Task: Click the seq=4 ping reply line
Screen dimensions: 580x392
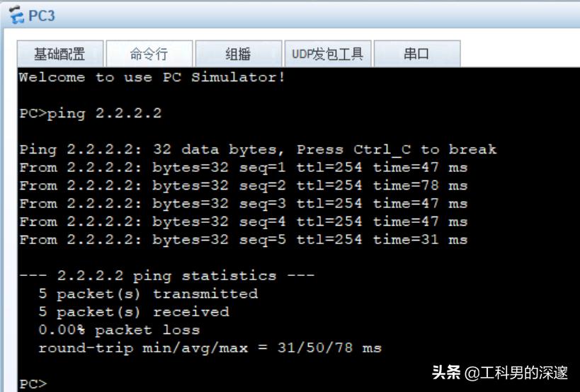Action: [243, 221]
